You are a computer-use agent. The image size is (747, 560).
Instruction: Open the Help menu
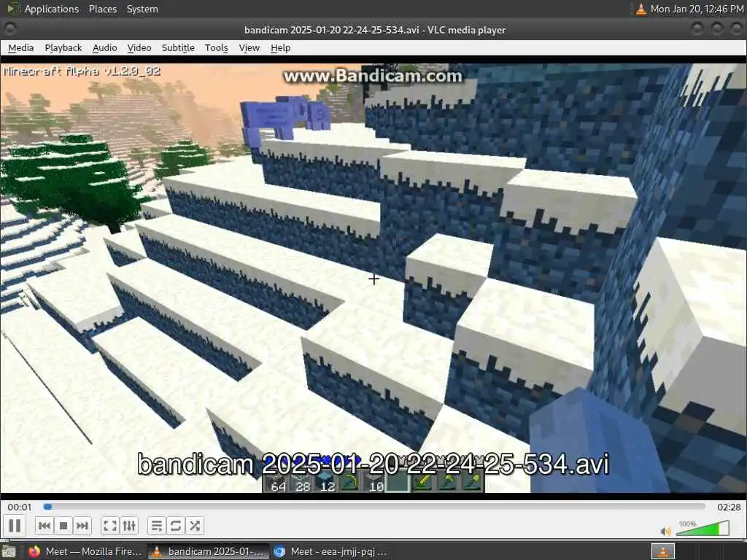coord(281,47)
